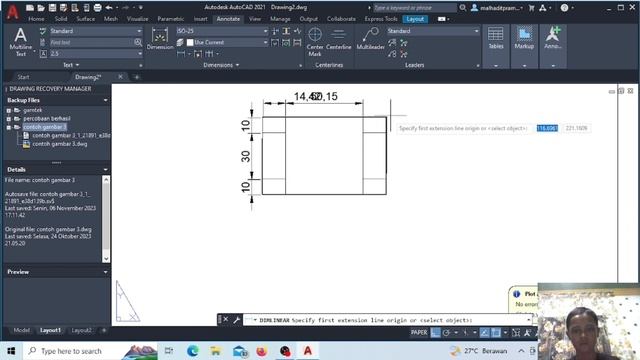Screen dimensions: 640x360
Task: Expand the percobaan berhasil backup folder
Action: (9, 119)
